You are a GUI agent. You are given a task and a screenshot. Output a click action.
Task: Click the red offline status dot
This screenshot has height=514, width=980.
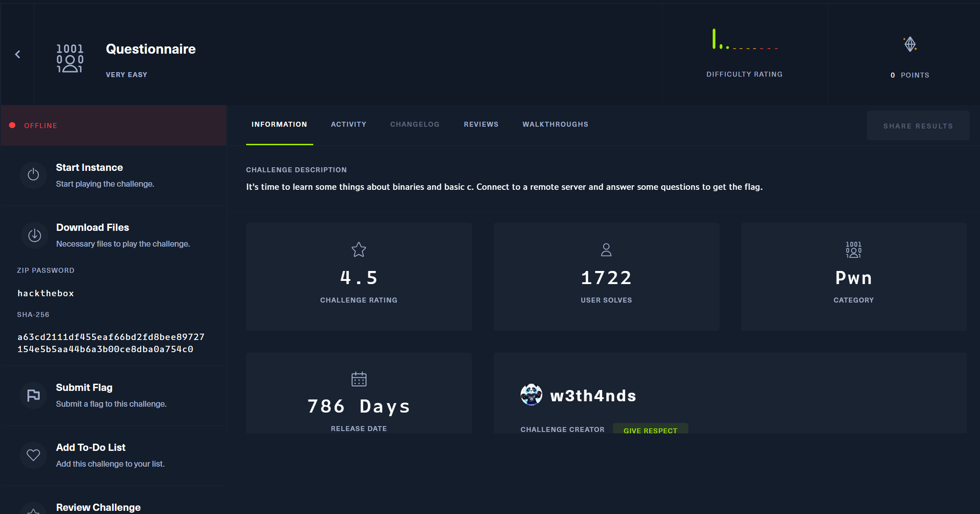(x=13, y=125)
